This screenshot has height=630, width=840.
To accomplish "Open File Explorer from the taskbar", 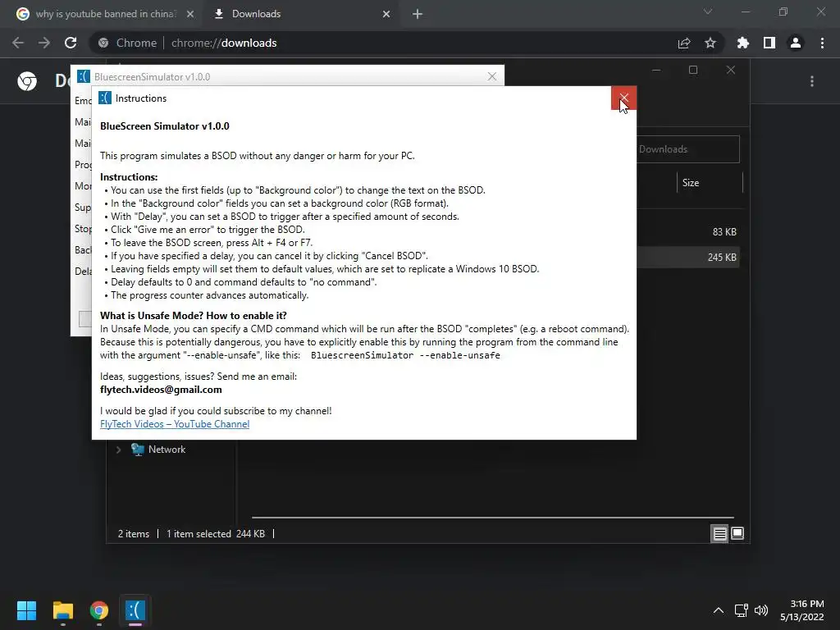I will (62, 610).
